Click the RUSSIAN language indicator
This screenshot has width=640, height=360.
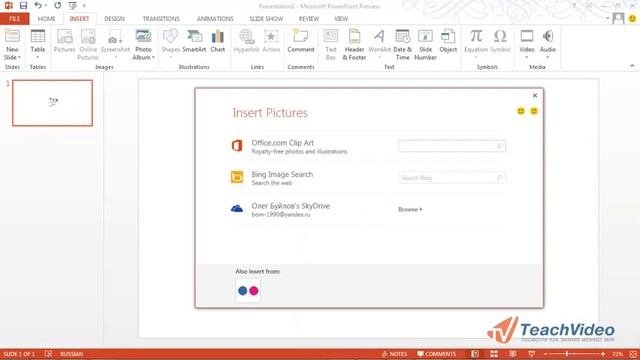click(x=71, y=354)
